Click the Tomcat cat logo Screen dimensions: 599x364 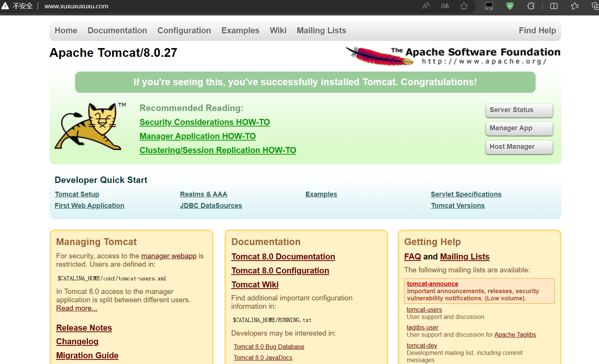90,126
